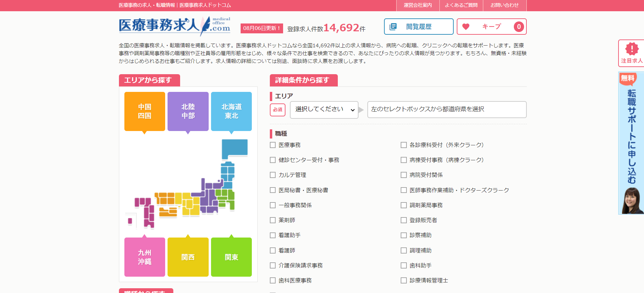Open the 注目求人 exclamation badge icon
This screenshot has height=293, width=644.
pyautogui.click(x=632, y=49)
